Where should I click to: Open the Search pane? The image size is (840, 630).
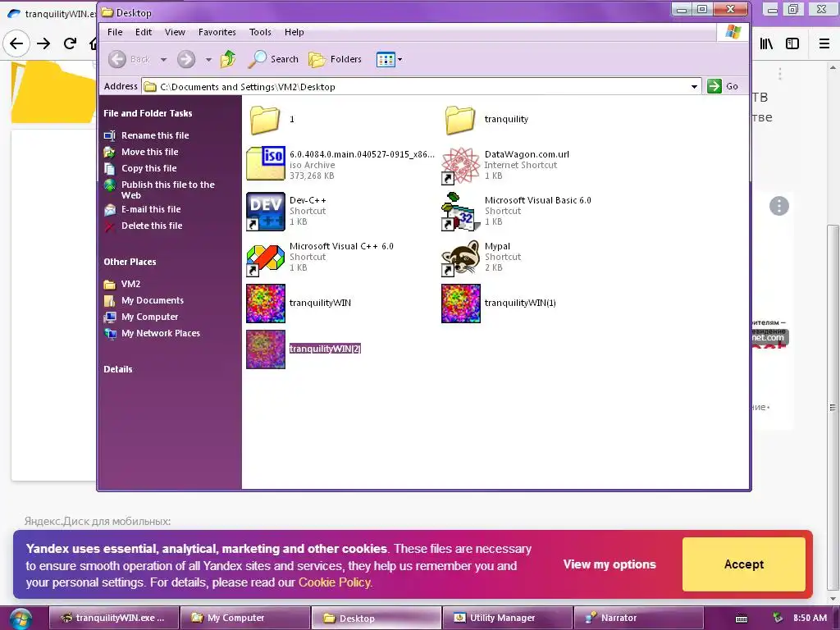[273, 59]
